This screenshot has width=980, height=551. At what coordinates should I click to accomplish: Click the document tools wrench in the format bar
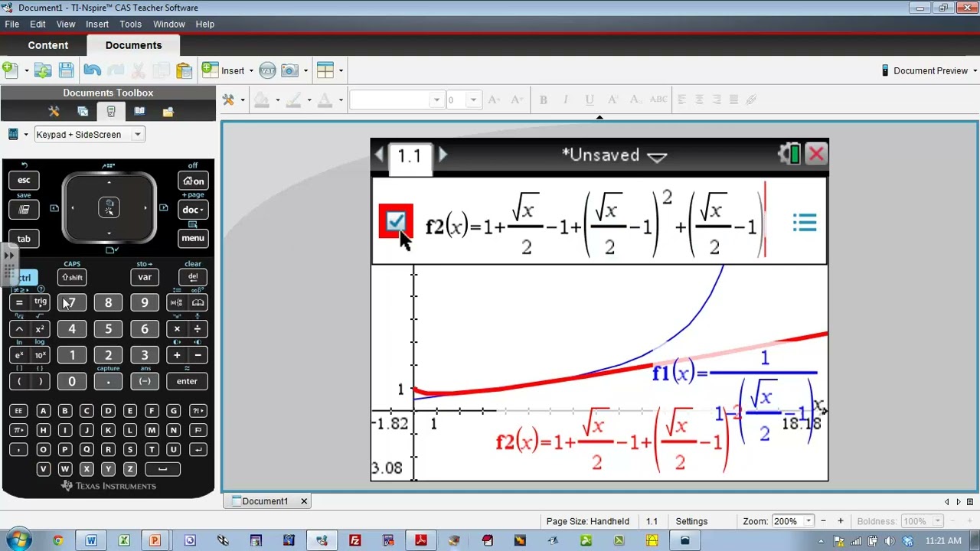(x=228, y=99)
